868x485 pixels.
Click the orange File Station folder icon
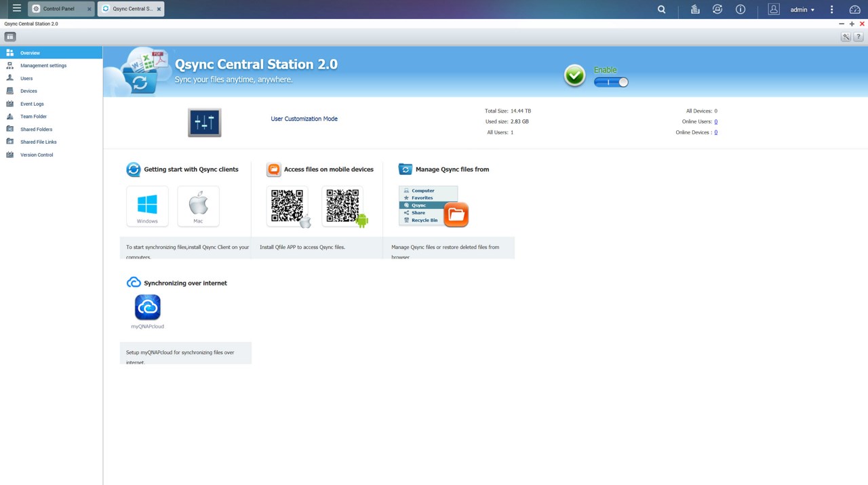456,215
